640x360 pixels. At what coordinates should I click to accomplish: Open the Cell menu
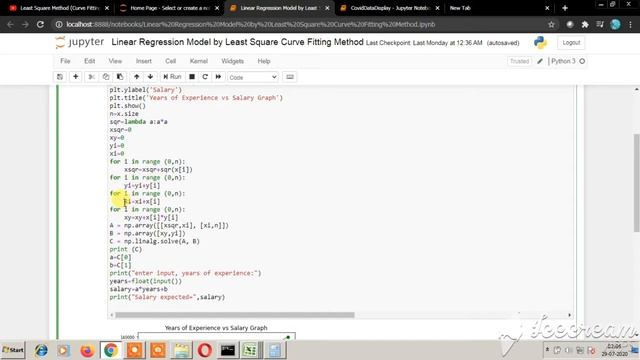[171, 61]
